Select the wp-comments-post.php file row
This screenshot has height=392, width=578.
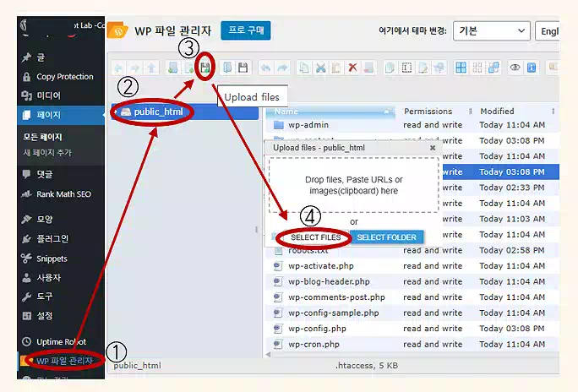click(412, 297)
